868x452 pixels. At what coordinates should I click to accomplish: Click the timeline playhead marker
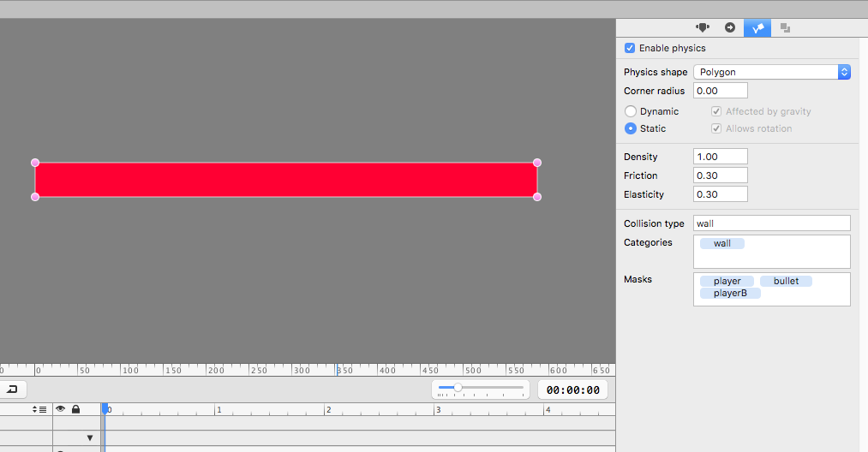(x=105, y=409)
